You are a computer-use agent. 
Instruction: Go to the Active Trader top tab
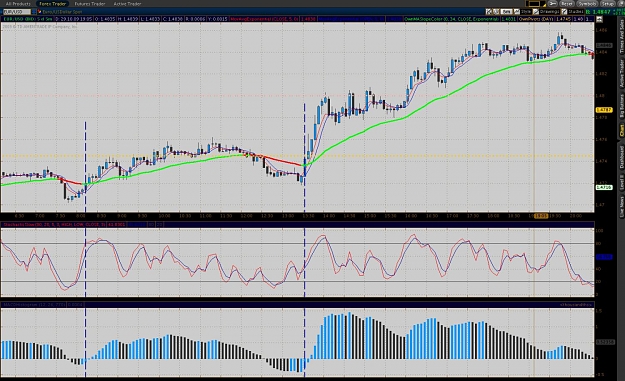click(x=127, y=4)
